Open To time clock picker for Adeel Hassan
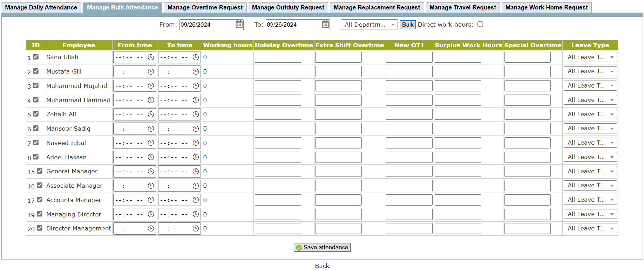Screen dimensions: 644x270 [196, 157]
